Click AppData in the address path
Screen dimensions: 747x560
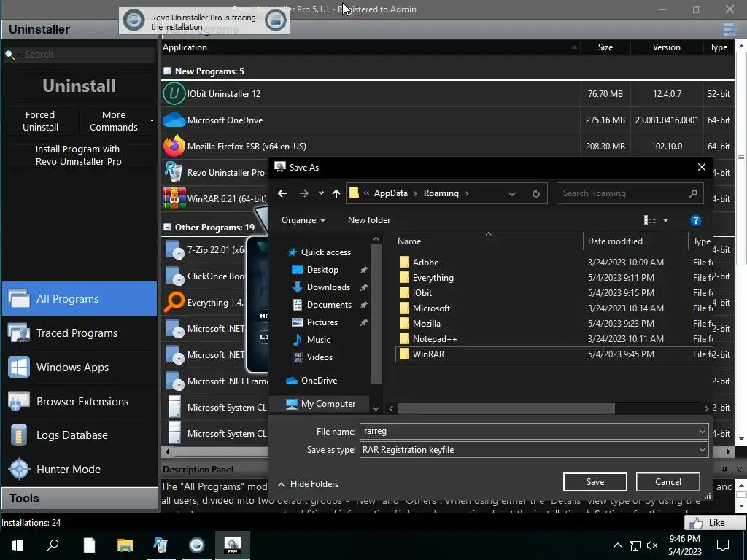[x=391, y=192]
